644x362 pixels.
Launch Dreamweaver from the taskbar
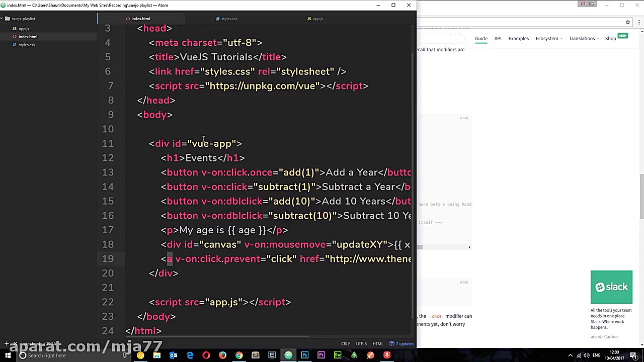point(338,355)
